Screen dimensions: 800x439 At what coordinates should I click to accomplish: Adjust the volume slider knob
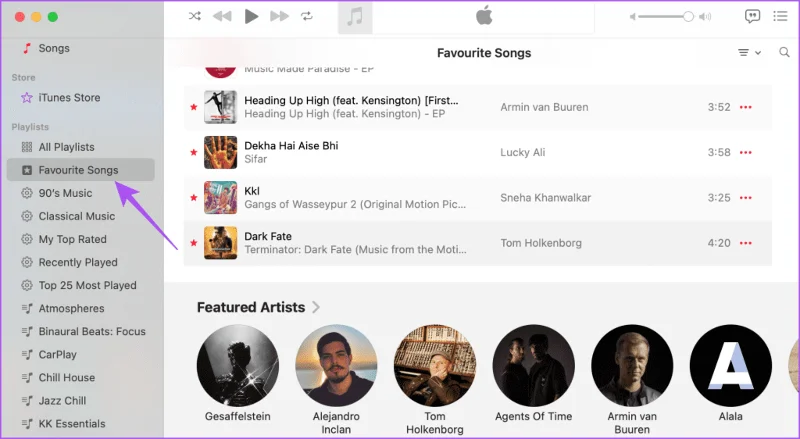(x=688, y=17)
